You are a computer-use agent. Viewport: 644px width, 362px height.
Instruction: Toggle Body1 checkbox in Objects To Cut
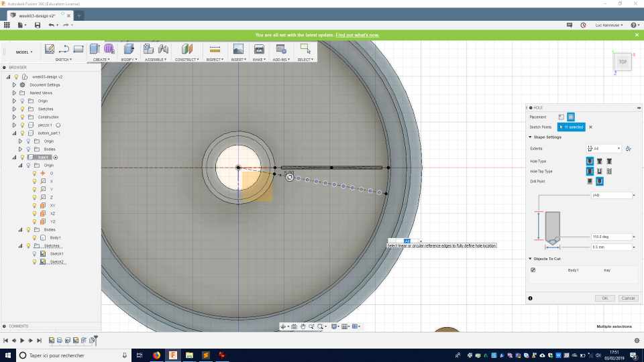[x=533, y=270]
